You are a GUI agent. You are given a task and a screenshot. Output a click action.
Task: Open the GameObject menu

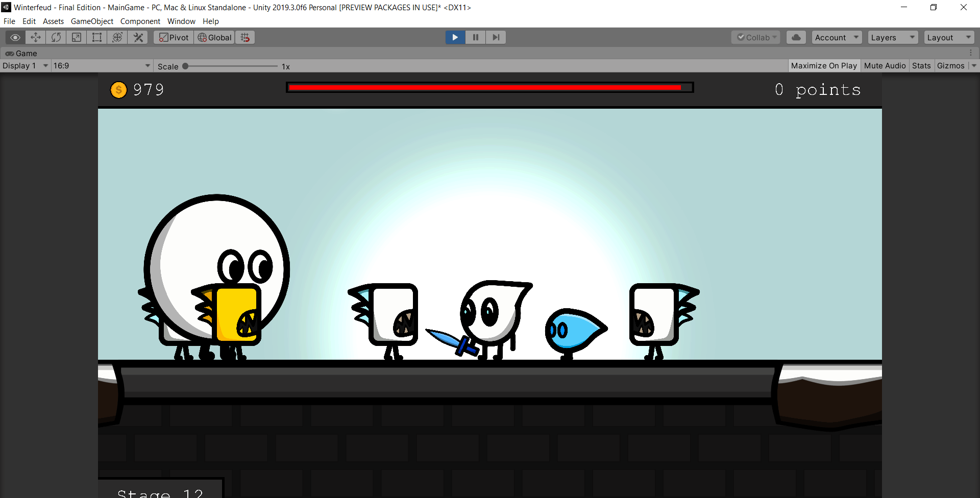coord(92,21)
